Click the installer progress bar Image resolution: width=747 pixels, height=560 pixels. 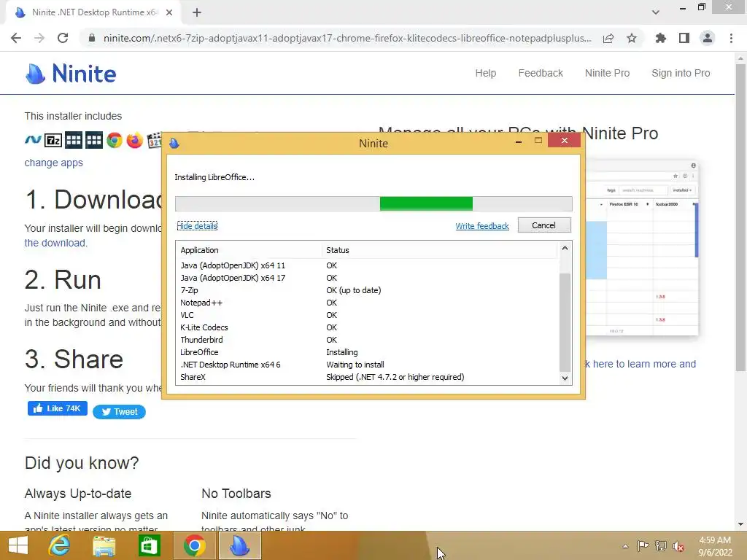[x=373, y=204]
